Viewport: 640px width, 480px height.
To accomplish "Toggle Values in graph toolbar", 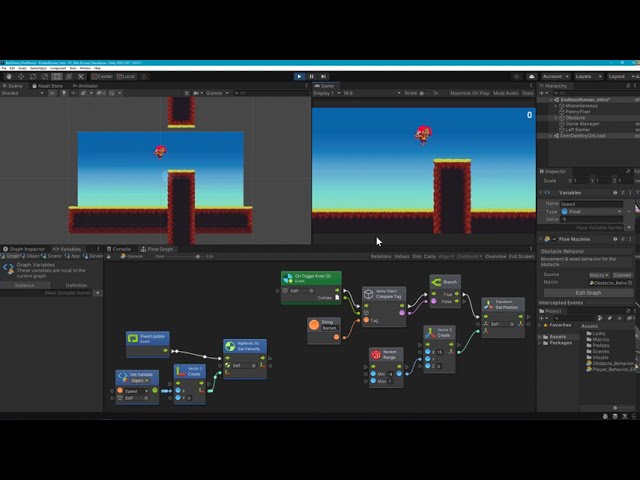I will (402, 256).
